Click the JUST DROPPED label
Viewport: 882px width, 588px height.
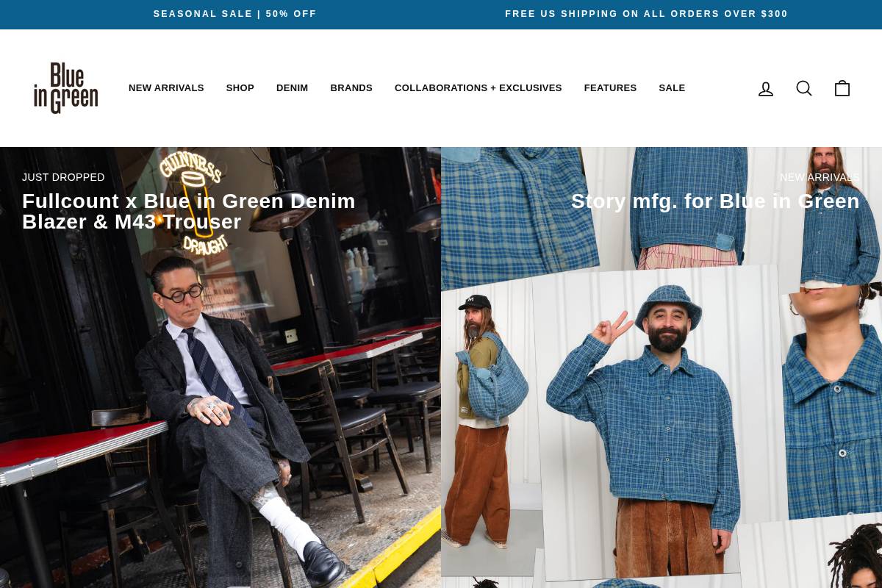63,177
